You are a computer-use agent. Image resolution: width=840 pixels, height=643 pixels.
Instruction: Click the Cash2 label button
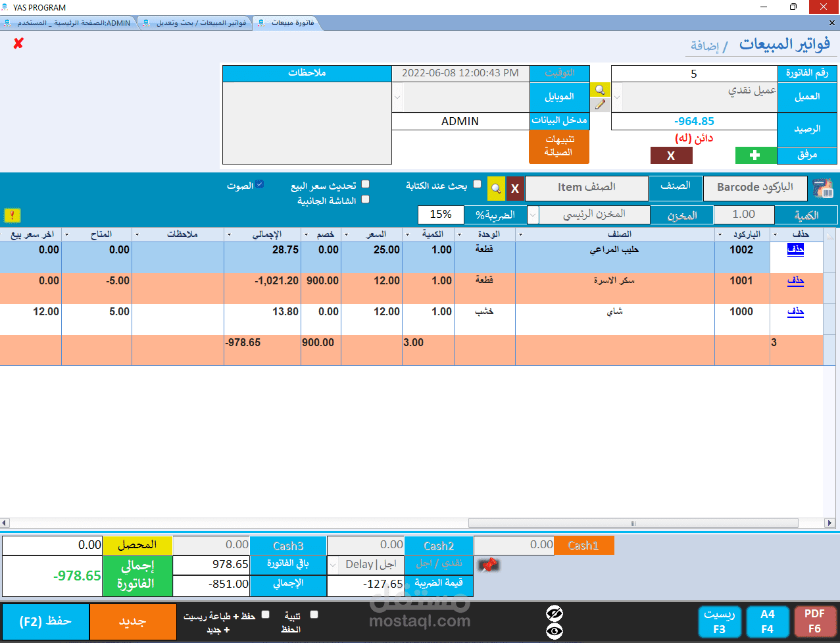point(439,546)
